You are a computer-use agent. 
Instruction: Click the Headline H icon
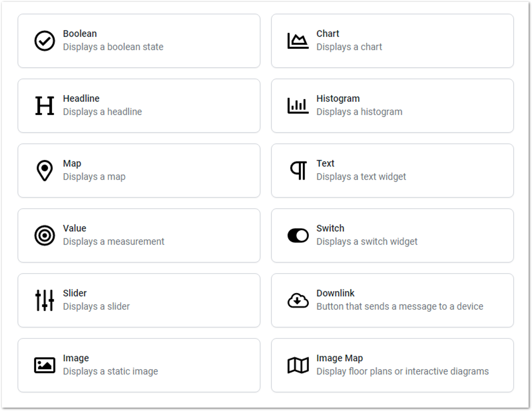point(44,105)
